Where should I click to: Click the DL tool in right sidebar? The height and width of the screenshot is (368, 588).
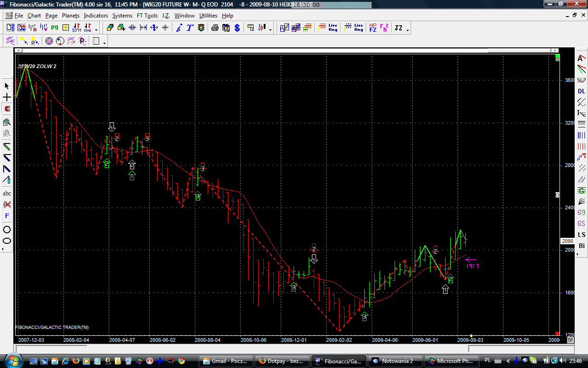coord(582,91)
